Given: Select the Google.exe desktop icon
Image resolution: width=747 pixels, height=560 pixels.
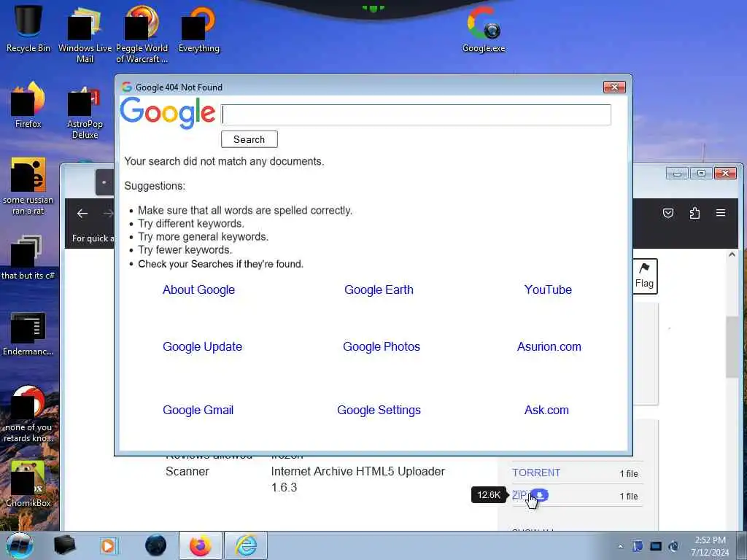Looking at the screenshot, I should coord(484,28).
